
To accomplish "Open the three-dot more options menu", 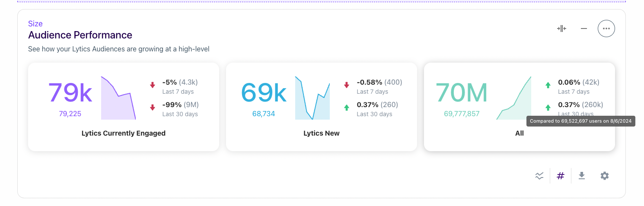I will (606, 29).
